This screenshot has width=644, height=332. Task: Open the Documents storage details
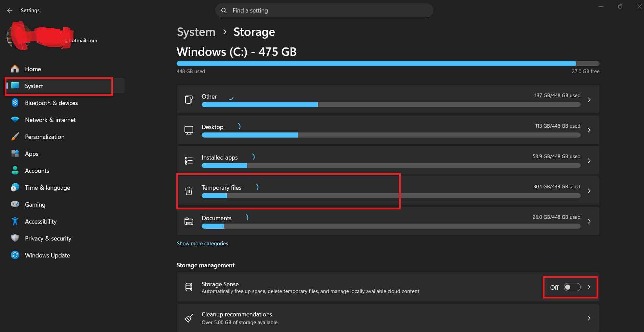pos(589,221)
